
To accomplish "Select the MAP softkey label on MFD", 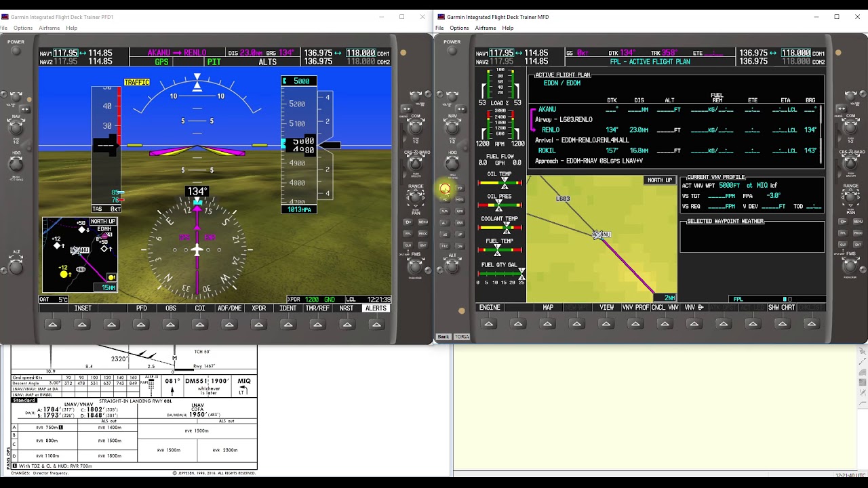I will (x=548, y=308).
